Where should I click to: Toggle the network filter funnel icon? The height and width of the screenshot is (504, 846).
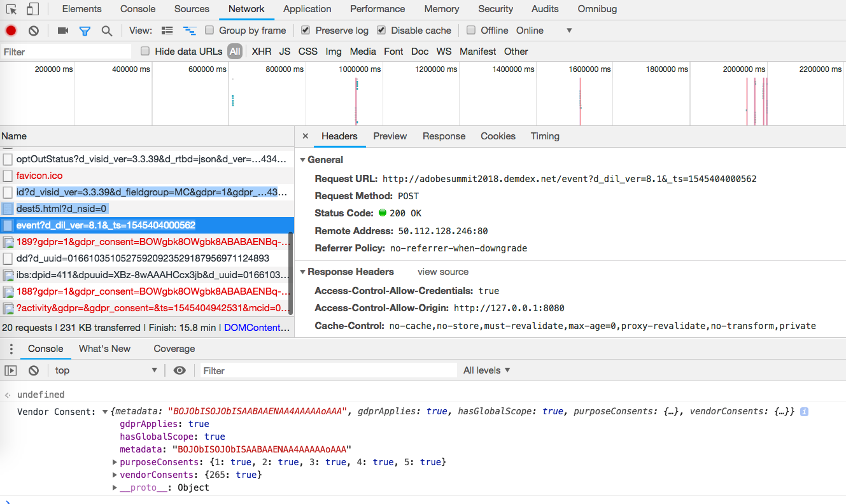pyautogui.click(x=85, y=31)
